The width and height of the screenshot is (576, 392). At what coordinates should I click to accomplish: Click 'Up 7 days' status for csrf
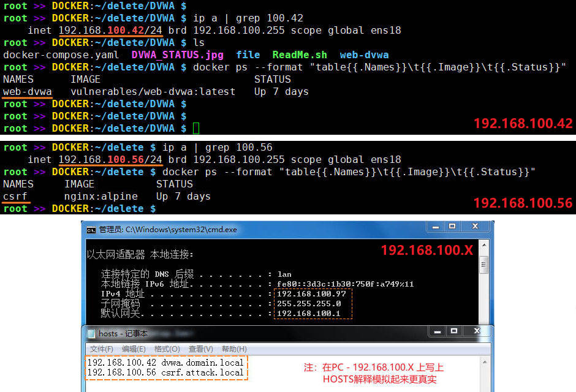[x=183, y=197]
